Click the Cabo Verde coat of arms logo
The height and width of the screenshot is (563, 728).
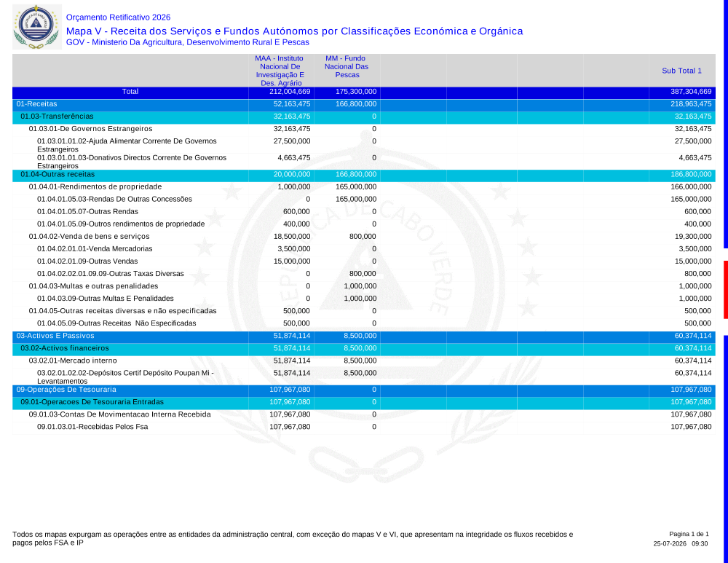coord(36,27)
